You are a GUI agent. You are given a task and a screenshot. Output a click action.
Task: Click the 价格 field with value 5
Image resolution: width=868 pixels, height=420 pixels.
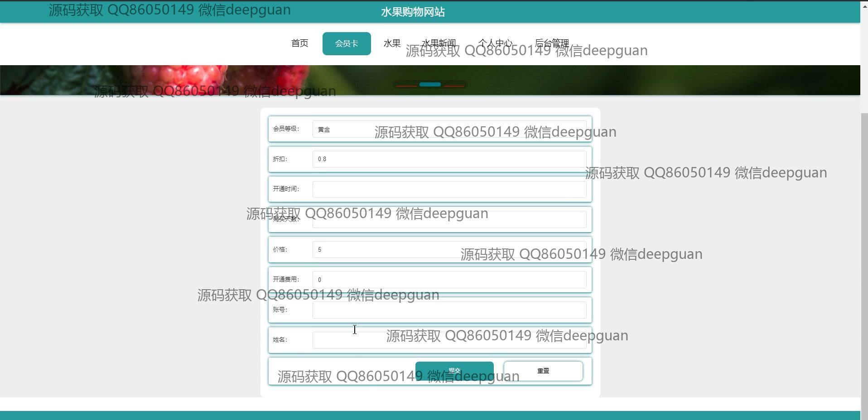[x=385, y=249]
